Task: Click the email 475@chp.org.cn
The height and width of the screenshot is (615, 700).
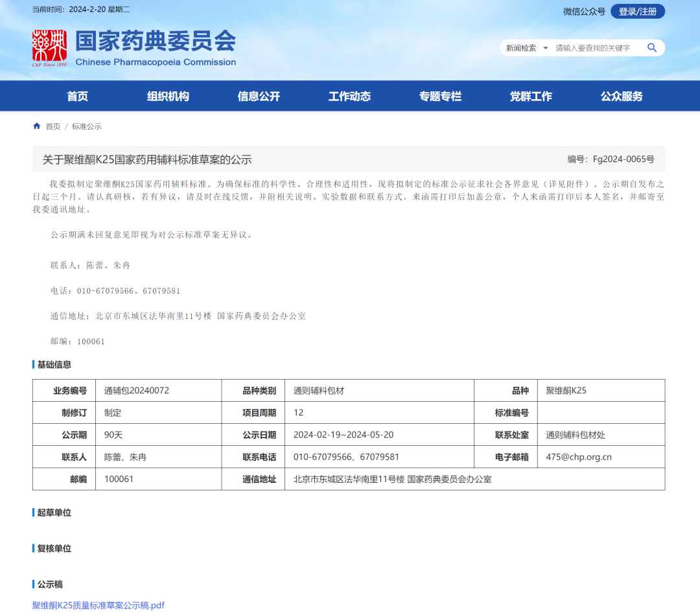Action: click(x=601, y=457)
